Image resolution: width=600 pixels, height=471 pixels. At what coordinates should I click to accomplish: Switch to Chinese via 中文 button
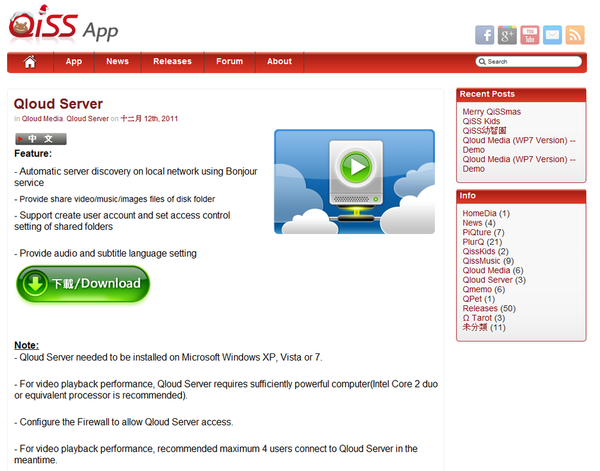pyautogui.click(x=41, y=139)
